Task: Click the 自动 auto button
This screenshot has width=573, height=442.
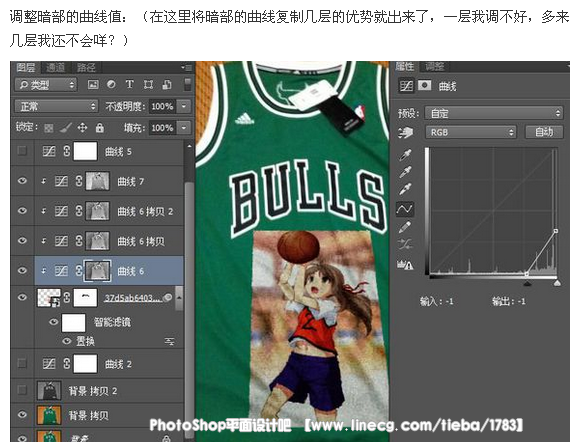Action: coord(544,132)
